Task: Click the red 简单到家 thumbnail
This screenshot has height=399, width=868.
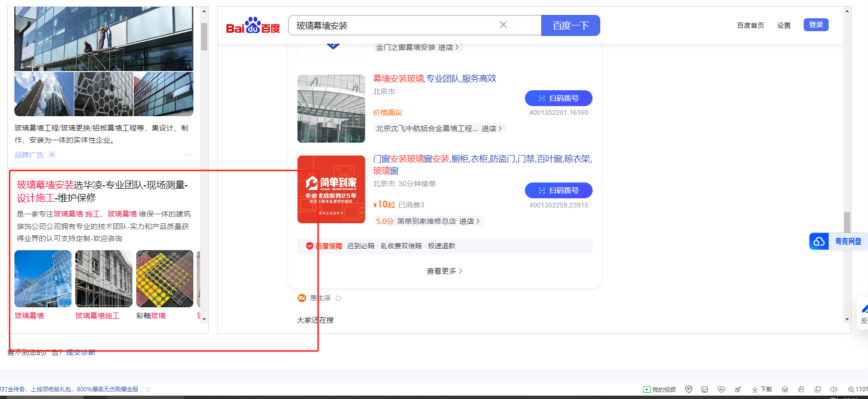Action: tap(331, 189)
